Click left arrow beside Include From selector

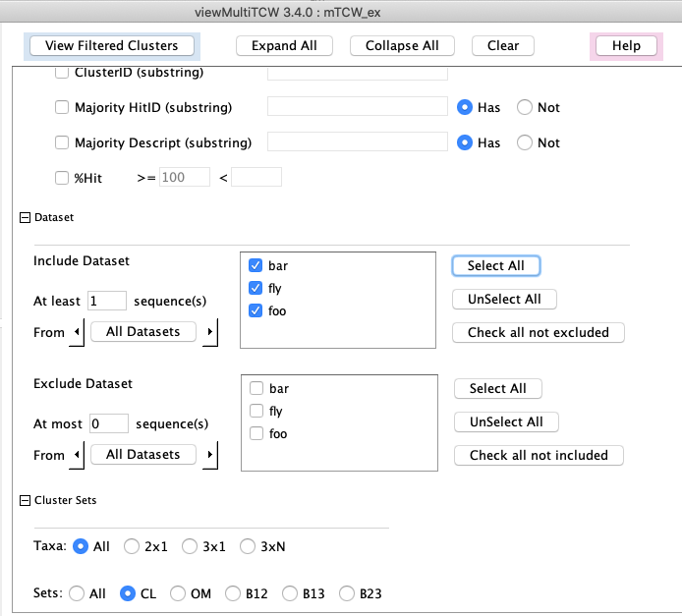[78, 332]
